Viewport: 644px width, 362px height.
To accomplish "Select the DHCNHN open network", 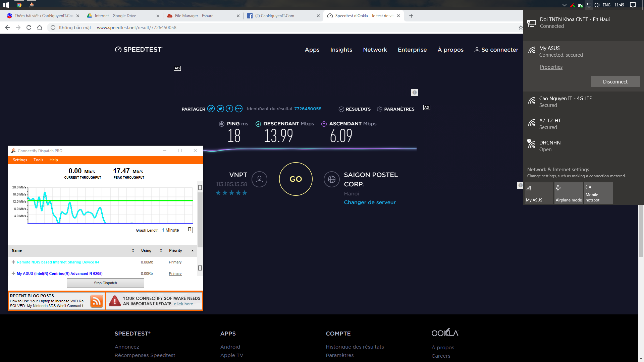I will point(583,146).
